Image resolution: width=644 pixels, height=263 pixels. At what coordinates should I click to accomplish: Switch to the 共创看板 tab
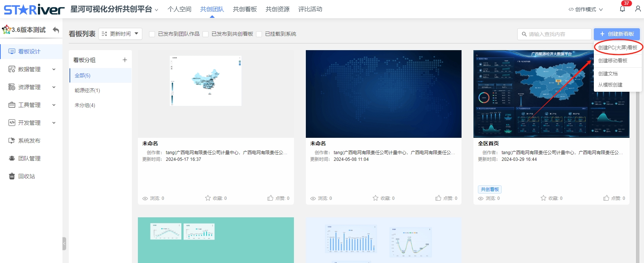click(245, 9)
